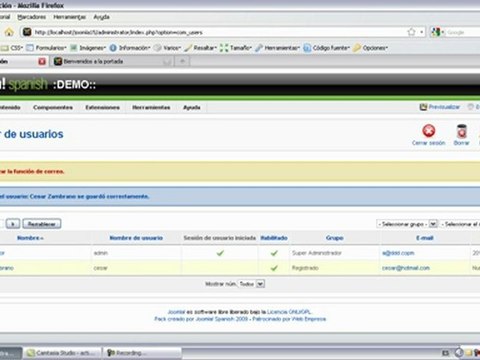Image resolution: width=480 pixels, height=360 pixels.
Task: Open the Licencia GNU/GPL link
Action: click(x=289, y=312)
